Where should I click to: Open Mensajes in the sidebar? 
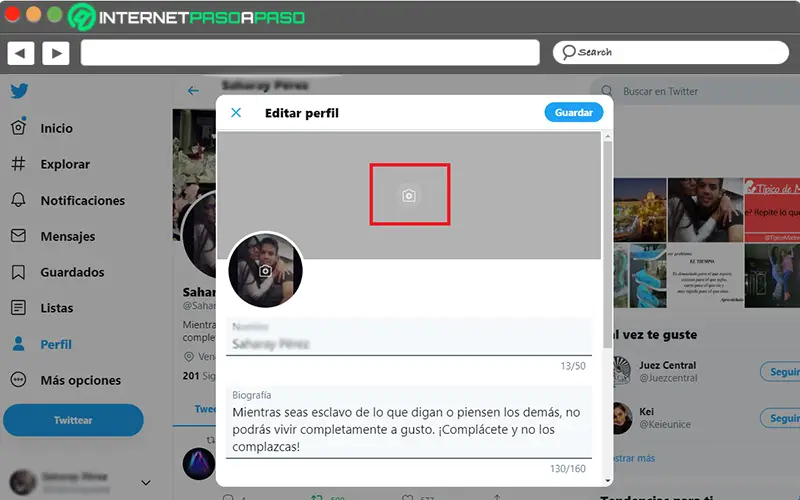point(68,237)
